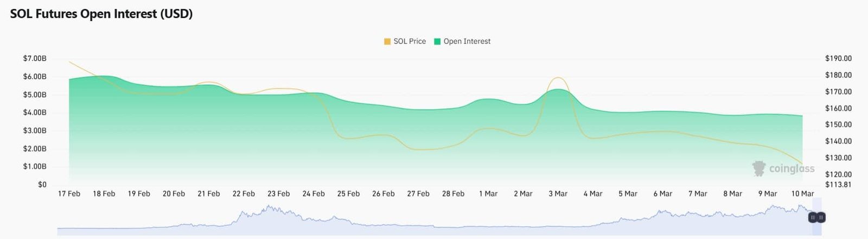Screen dimensions: 868x239
Task: Click the mini overview chart peak near 23 Feb
Action: tap(268, 208)
